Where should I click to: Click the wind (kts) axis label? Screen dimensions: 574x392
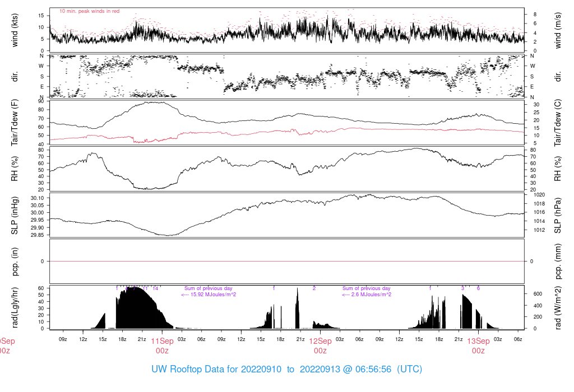14,30
